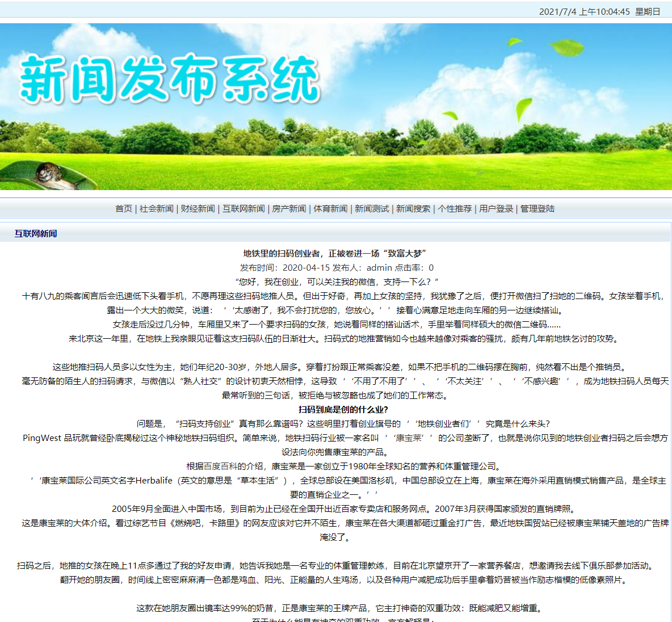
Task: Open the 体育新闻 section
Action: pos(331,209)
